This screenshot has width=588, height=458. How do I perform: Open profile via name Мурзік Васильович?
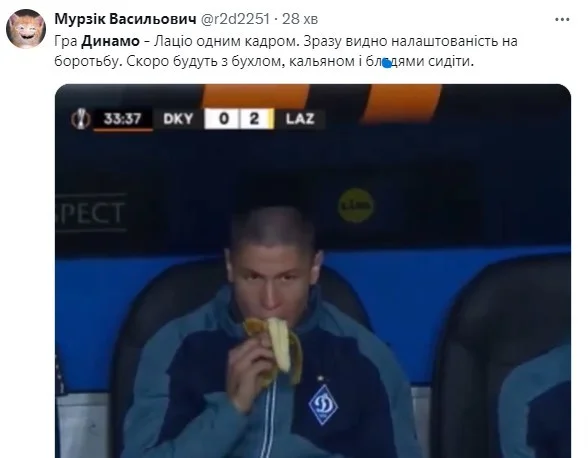click(125, 19)
